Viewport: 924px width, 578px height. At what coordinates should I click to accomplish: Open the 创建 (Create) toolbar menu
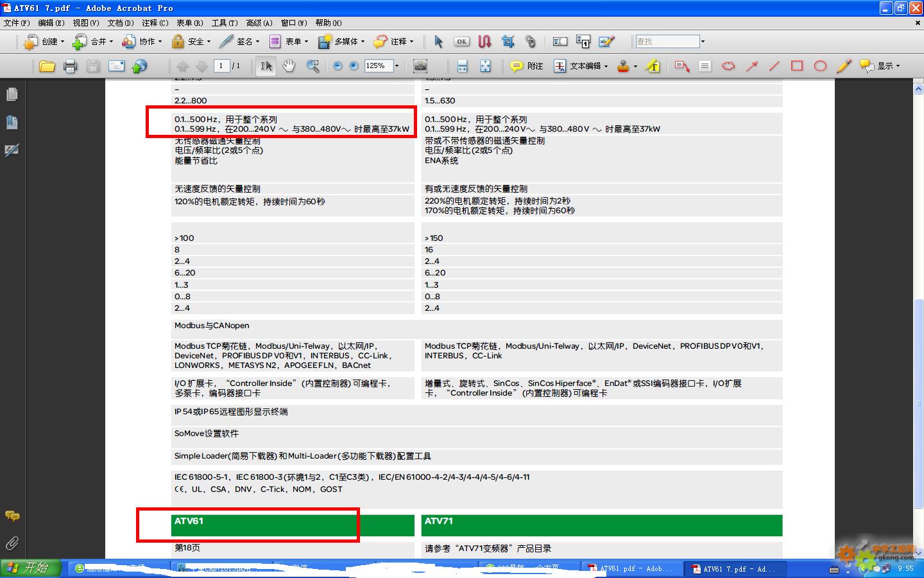coord(44,42)
